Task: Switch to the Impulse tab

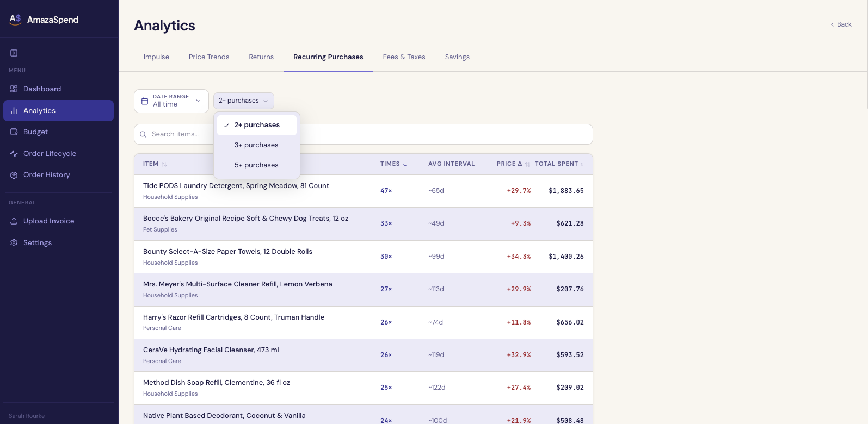Action: point(156,57)
